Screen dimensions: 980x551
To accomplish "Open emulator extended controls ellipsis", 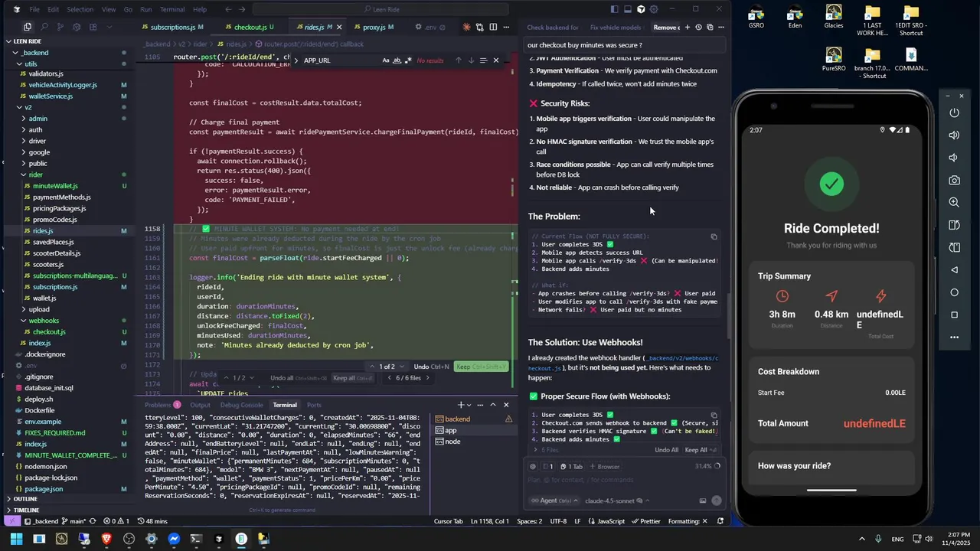I will click(954, 337).
